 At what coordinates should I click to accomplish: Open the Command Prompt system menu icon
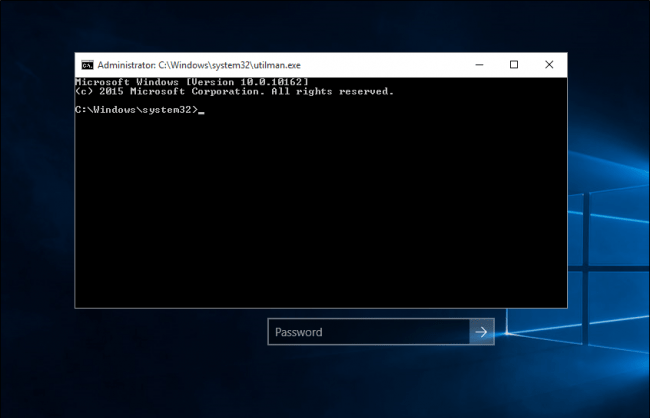point(87,65)
